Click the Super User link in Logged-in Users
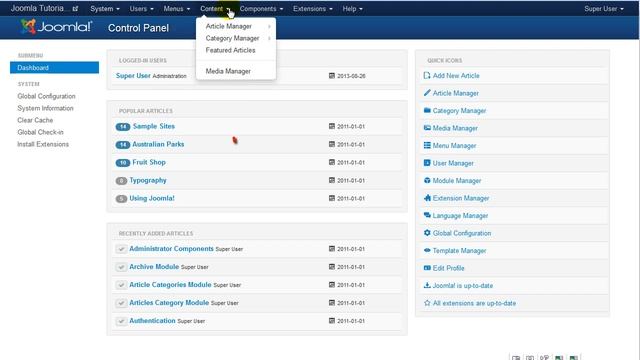The height and width of the screenshot is (360, 640). (x=133, y=76)
